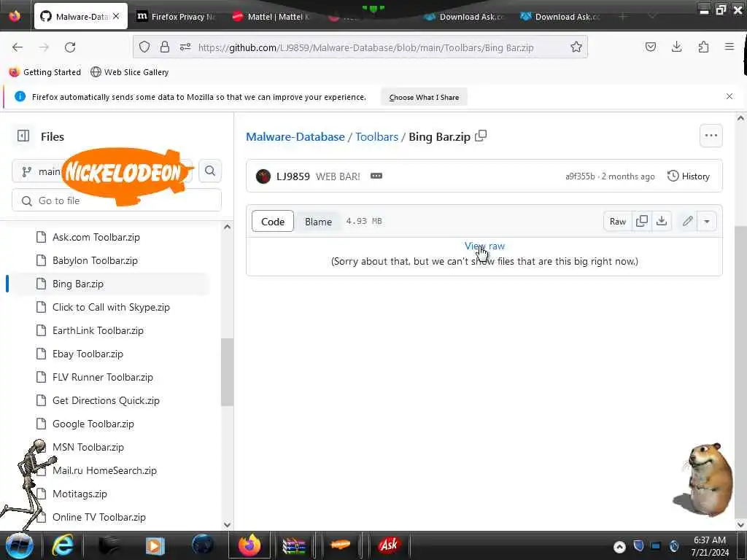Image resolution: width=747 pixels, height=560 pixels.
Task: Expand the commit message ellipsis
Action: [x=376, y=176]
